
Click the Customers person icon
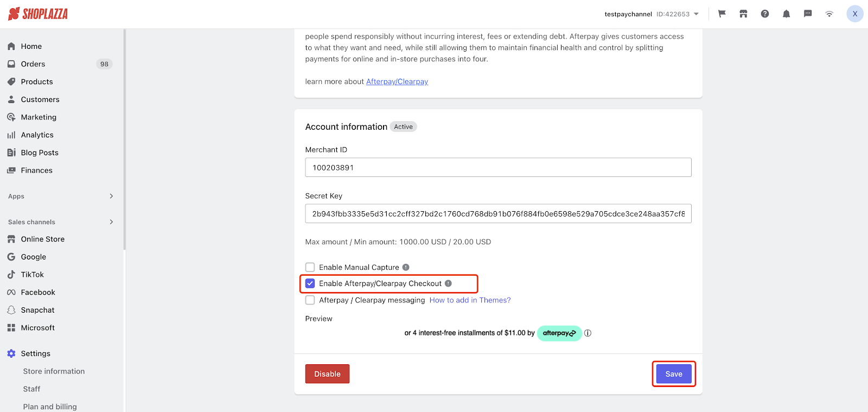11,99
